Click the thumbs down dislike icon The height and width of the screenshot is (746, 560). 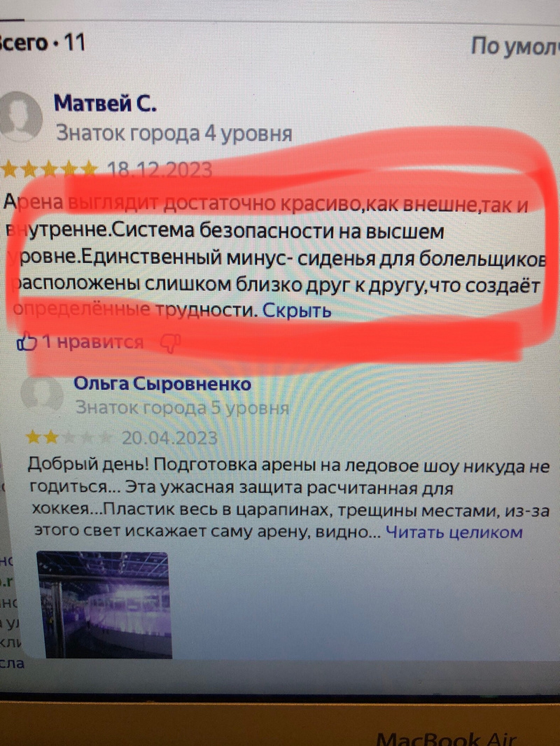(x=170, y=342)
